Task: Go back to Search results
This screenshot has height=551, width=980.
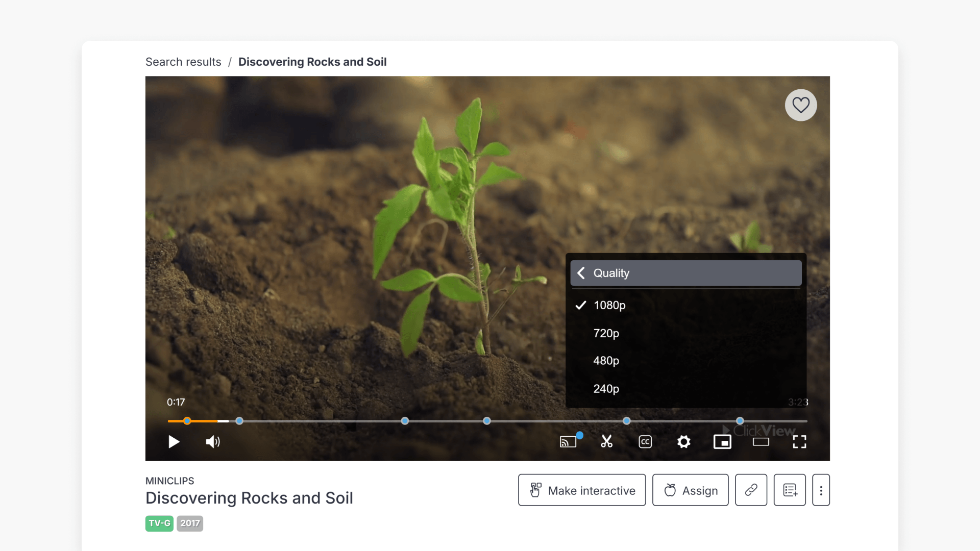Action: click(x=183, y=62)
